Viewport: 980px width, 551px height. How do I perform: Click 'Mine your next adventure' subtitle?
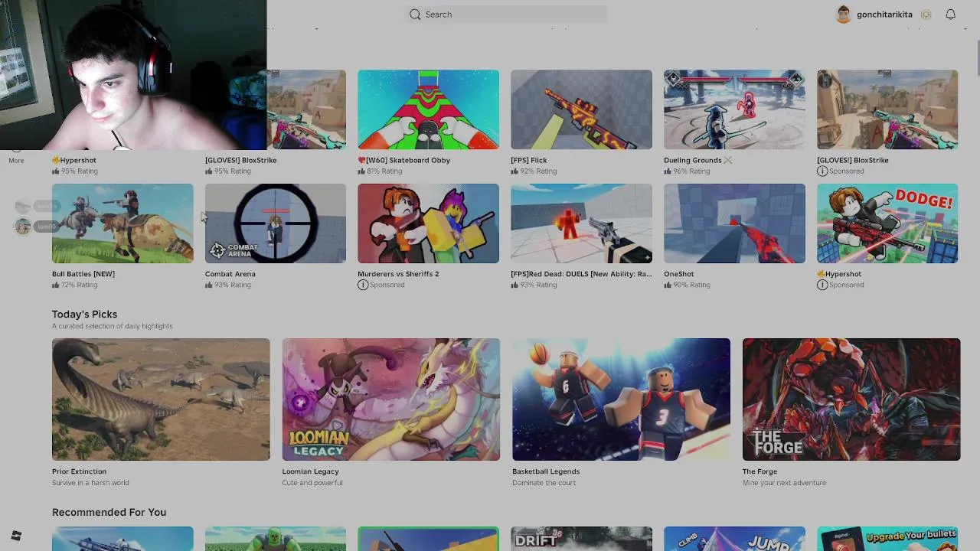tap(784, 483)
